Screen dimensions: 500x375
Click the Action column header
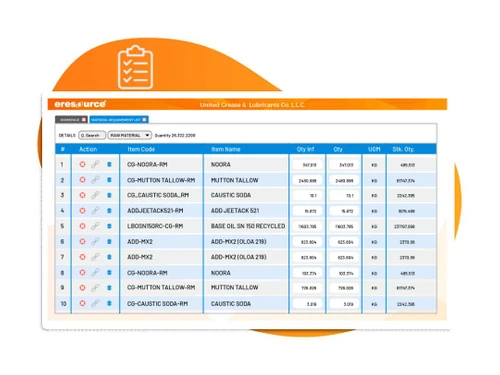tap(88, 149)
